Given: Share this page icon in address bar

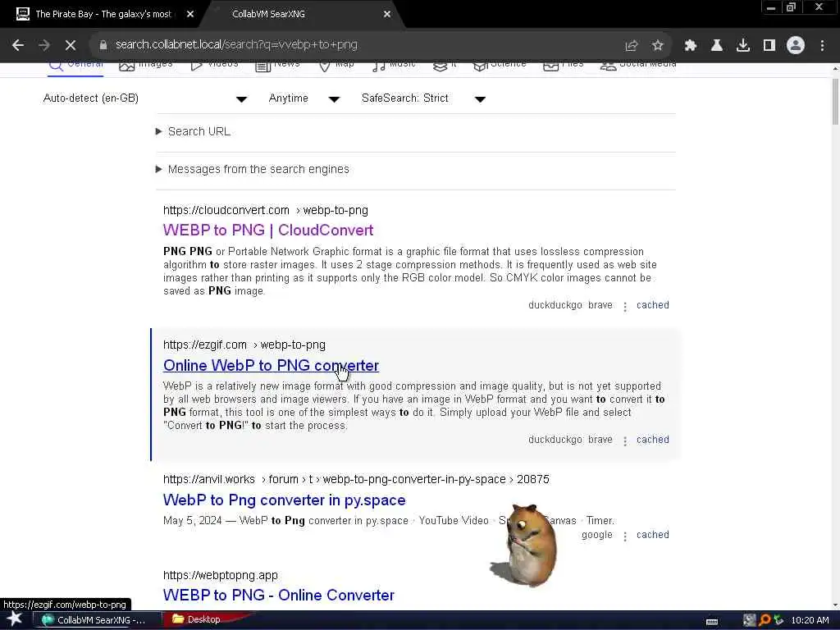Looking at the screenshot, I should [631, 46].
